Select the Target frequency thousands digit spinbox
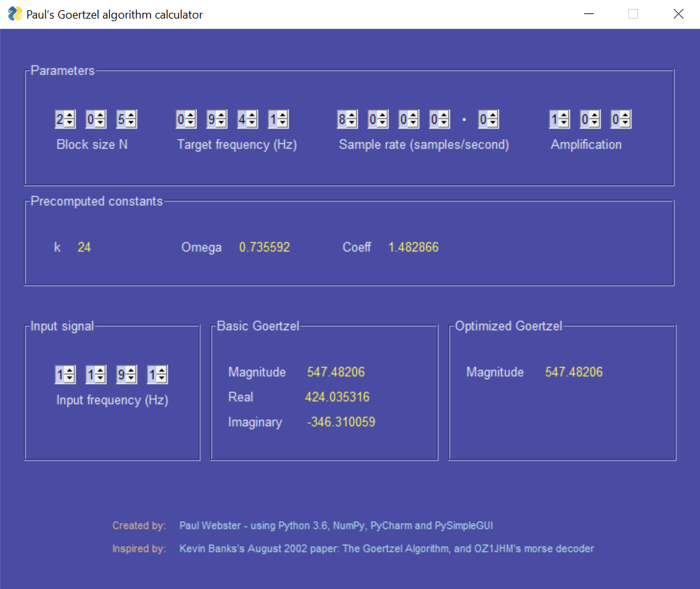Viewport: 700px width, 589px height. click(186, 119)
